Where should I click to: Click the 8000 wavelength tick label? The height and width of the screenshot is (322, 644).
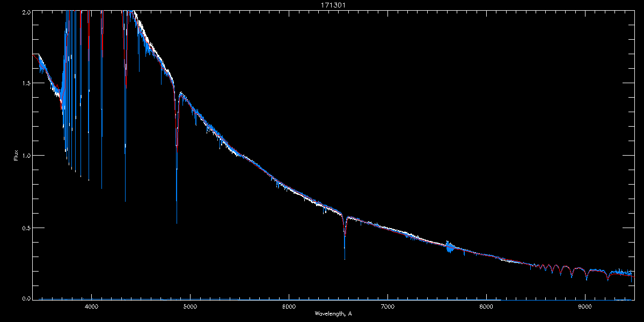click(486, 307)
